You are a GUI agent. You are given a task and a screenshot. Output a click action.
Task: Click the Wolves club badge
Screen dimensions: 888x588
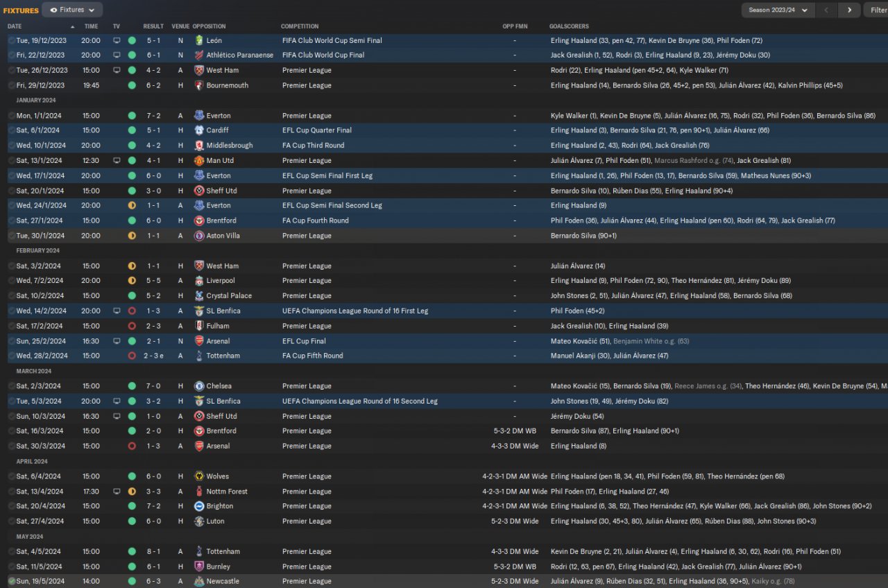(x=199, y=476)
